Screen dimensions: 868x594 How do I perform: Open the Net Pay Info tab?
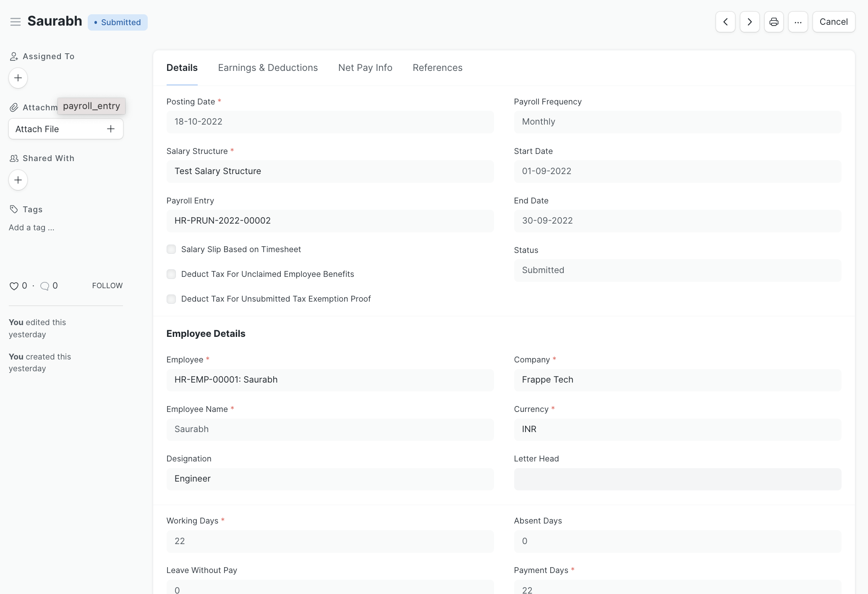pos(365,68)
